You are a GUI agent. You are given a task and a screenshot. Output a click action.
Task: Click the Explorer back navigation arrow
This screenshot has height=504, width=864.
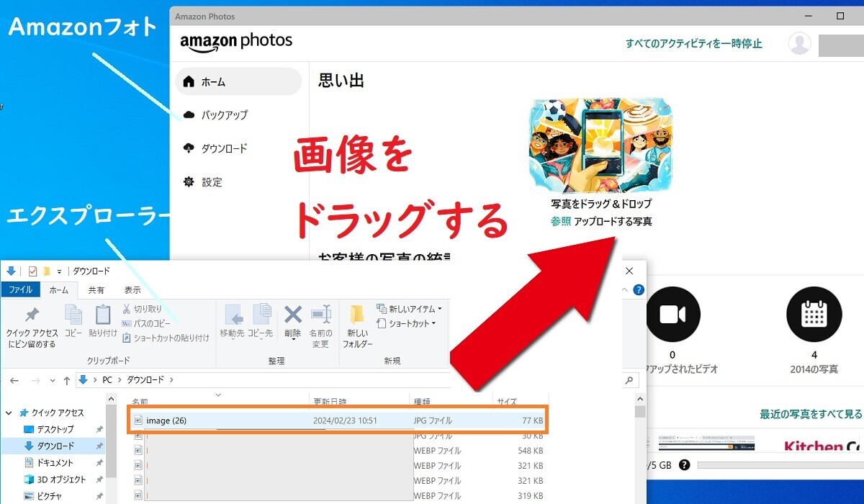point(14,379)
